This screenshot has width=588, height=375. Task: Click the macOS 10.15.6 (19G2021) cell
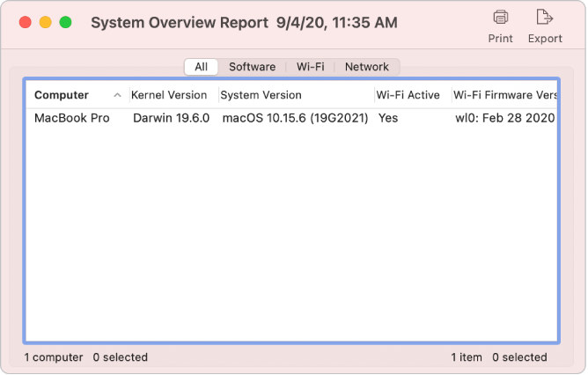(293, 118)
